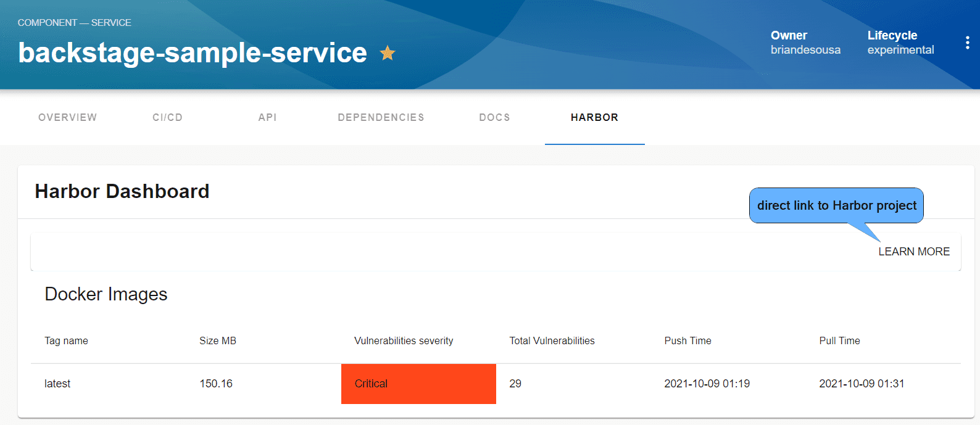
Task: Open the Docs tab
Action: (x=494, y=117)
